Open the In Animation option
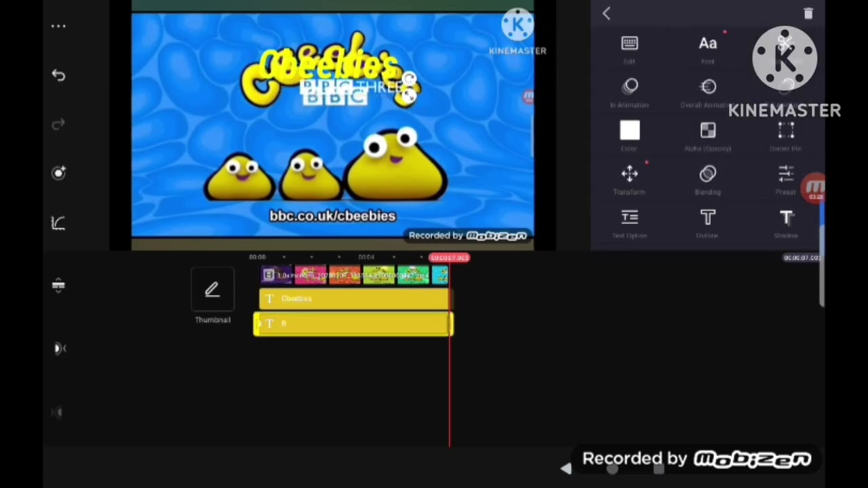This screenshot has width=868, height=488. point(629,93)
